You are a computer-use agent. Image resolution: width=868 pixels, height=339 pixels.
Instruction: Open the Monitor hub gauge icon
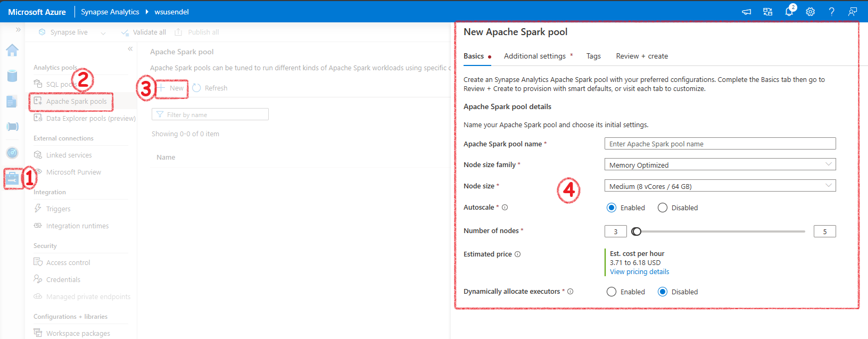pos(12,153)
